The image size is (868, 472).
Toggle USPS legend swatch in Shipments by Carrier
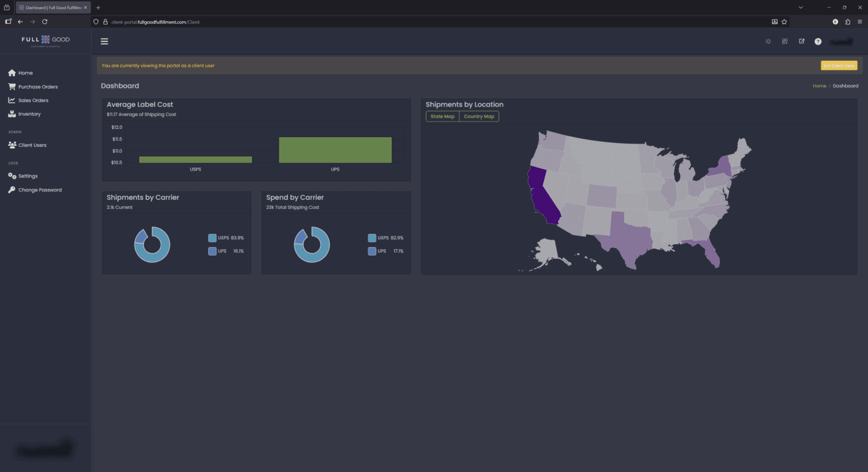point(212,238)
